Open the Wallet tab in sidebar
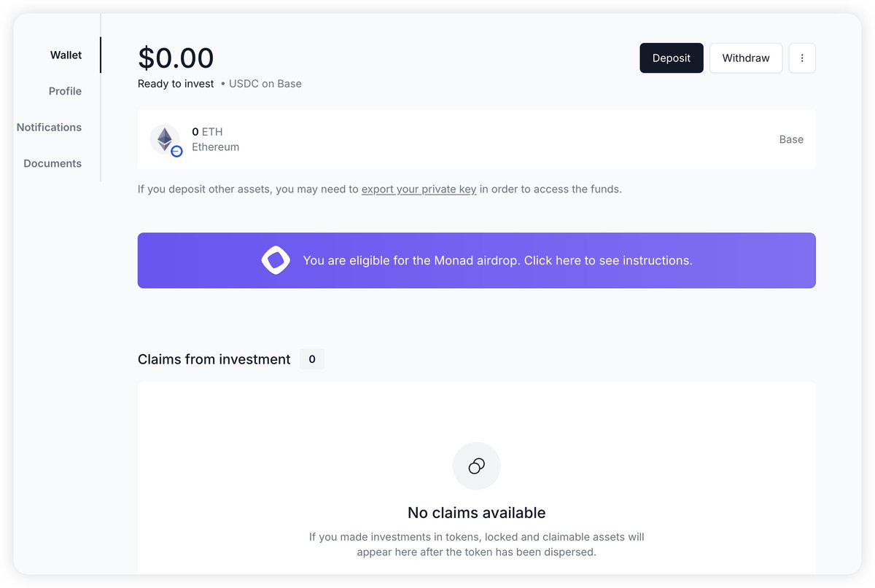The height and width of the screenshot is (588, 875). pyautogui.click(x=66, y=55)
